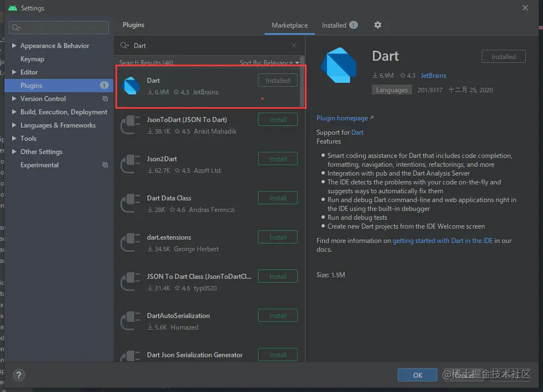Expand the Editor settings node
The width and height of the screenshot is (543, 392).
(x=14, y=72)
